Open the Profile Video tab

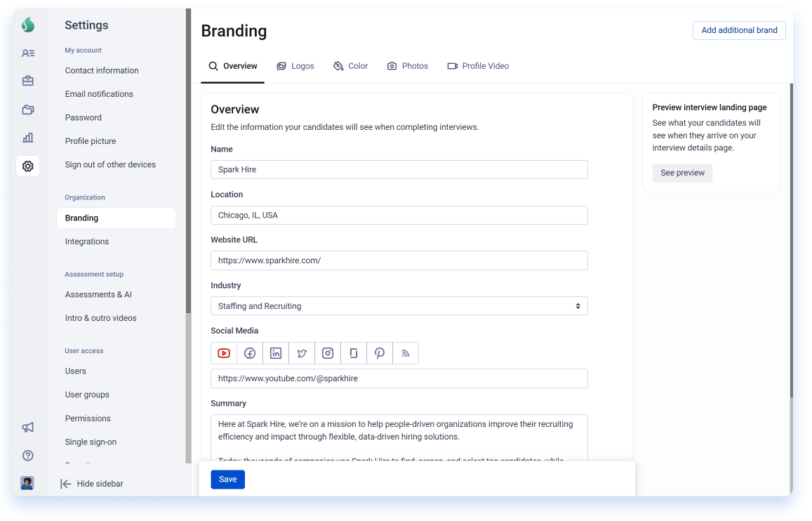[x=478, y=66]
